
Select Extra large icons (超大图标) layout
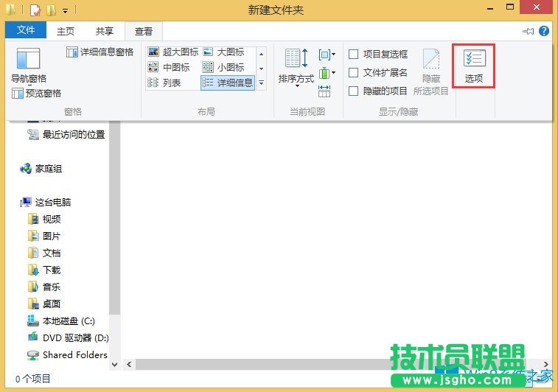pos(173,52)
